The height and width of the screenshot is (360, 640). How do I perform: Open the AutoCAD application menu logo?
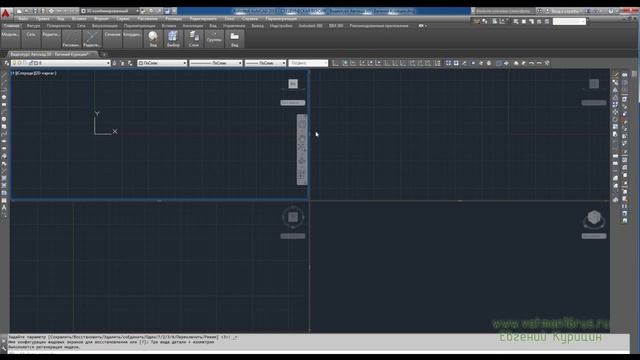[5, 13]
